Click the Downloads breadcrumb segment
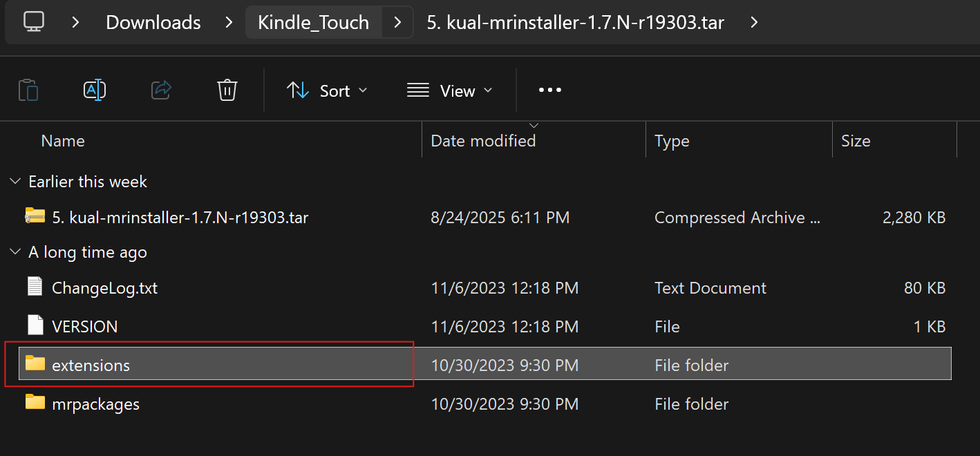The image size is (980, 456). click(153, 22)
